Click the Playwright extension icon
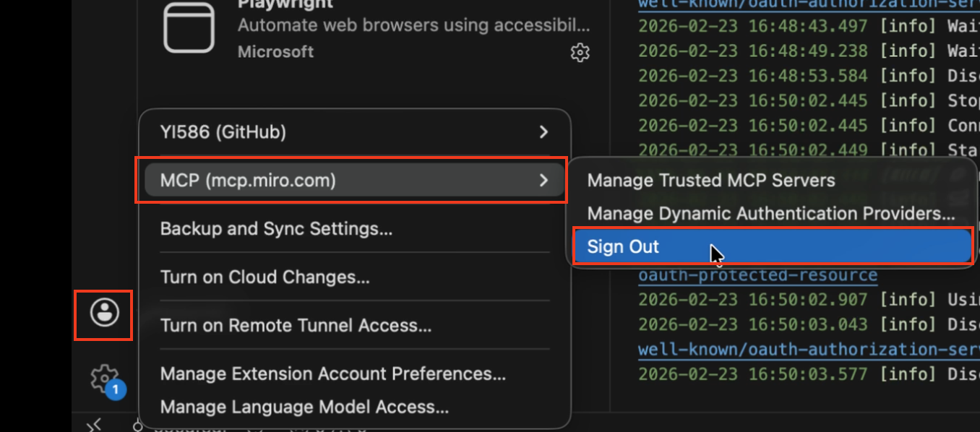980x432 pixels. coord(188,26)
